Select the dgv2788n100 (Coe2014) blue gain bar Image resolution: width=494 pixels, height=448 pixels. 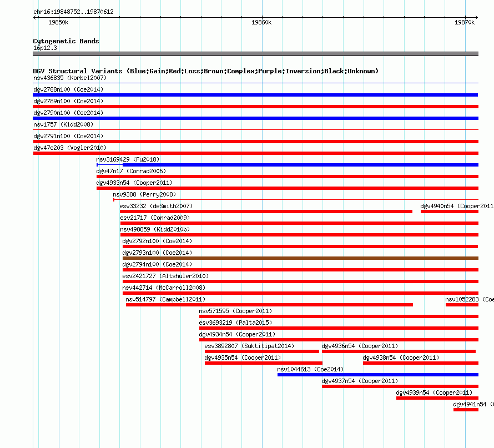click(x=255, y=95)
